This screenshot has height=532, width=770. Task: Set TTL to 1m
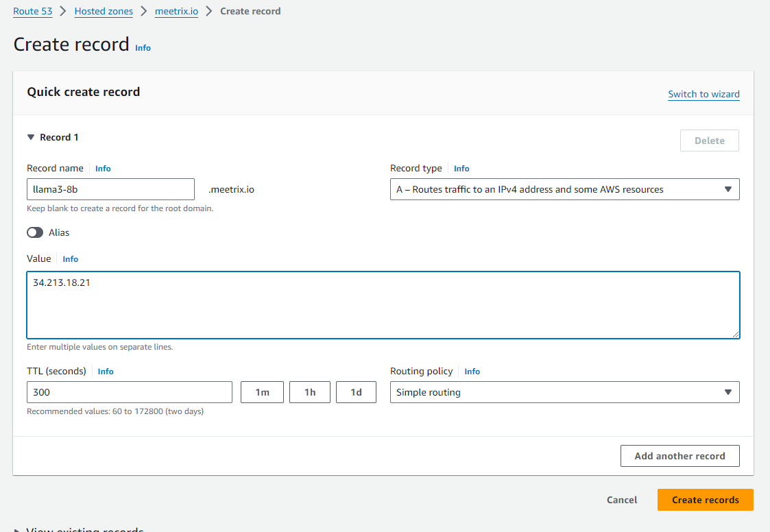tap(262, 392)
